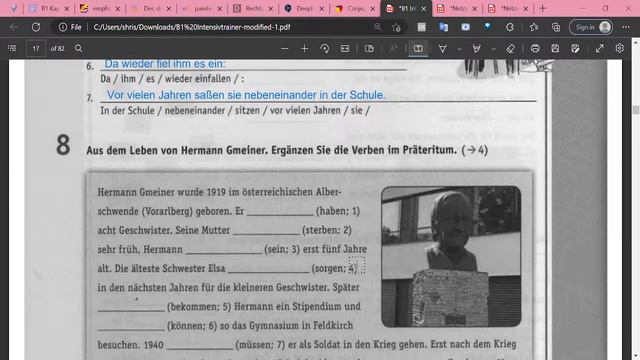Viewport: 640px width, 360px height.
Task: Save the PDF with the disk icon
Action: click(x=555, y=49)
